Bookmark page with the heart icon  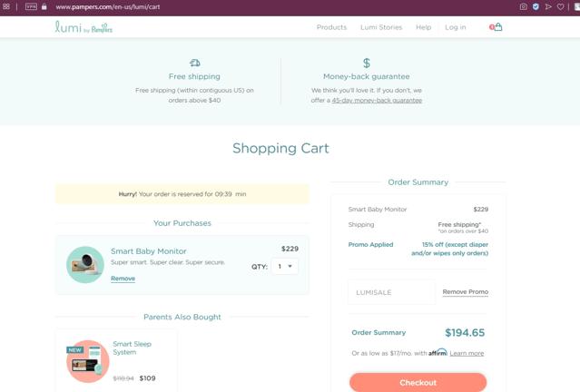click(561, 6)
